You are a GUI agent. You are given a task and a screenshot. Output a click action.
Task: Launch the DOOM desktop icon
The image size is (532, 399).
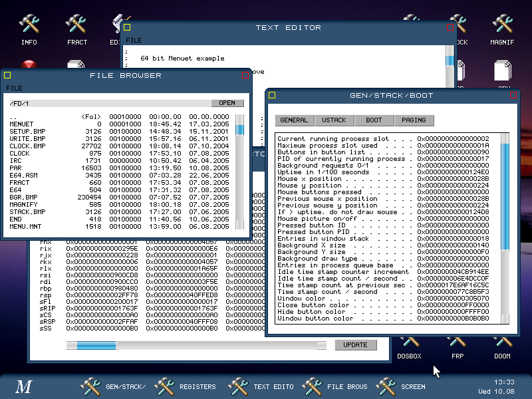tap(501, 344)
